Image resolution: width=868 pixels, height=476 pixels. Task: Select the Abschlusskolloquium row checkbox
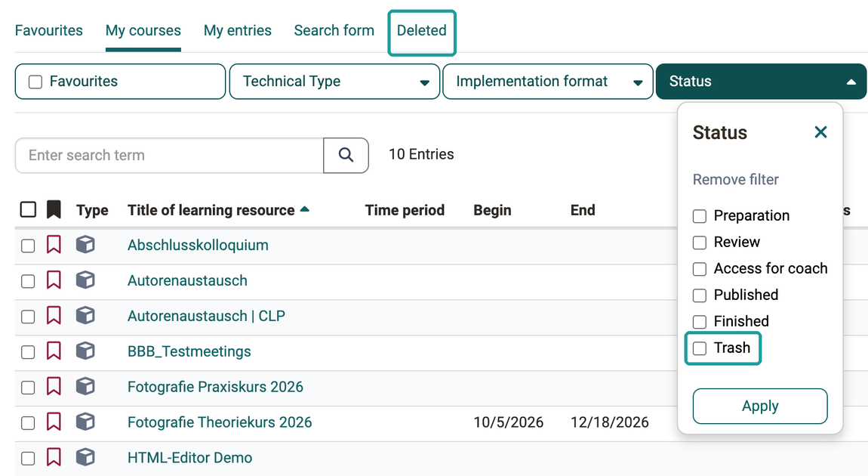pyautogui.click(x=28, y=246)
